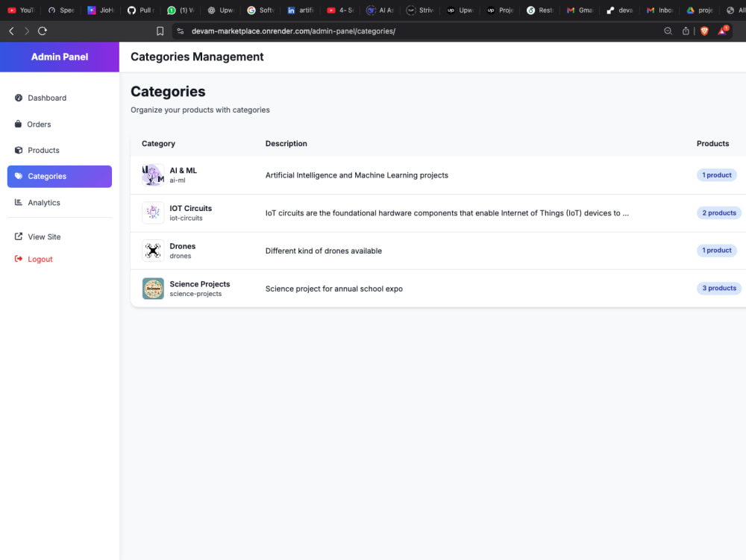The image size is (746, 560).
Task: Click the share icon in address bar
Action: pos(686,31)
